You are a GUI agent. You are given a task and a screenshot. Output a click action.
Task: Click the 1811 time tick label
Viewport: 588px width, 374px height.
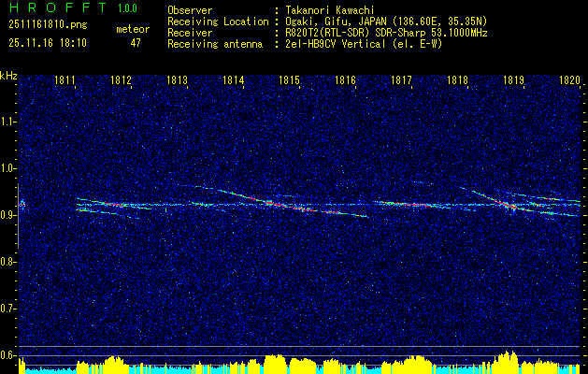click(64, 79)
